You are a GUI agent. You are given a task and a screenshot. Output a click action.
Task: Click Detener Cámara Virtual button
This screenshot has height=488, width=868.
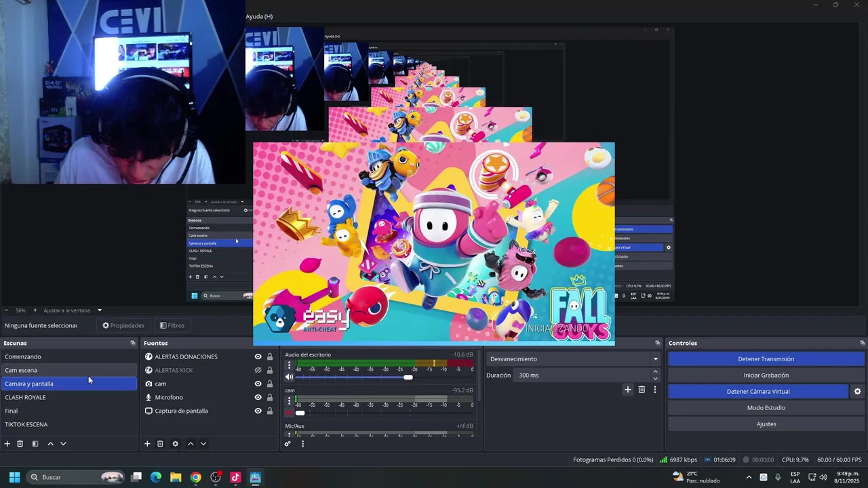(x=758, y=392)
